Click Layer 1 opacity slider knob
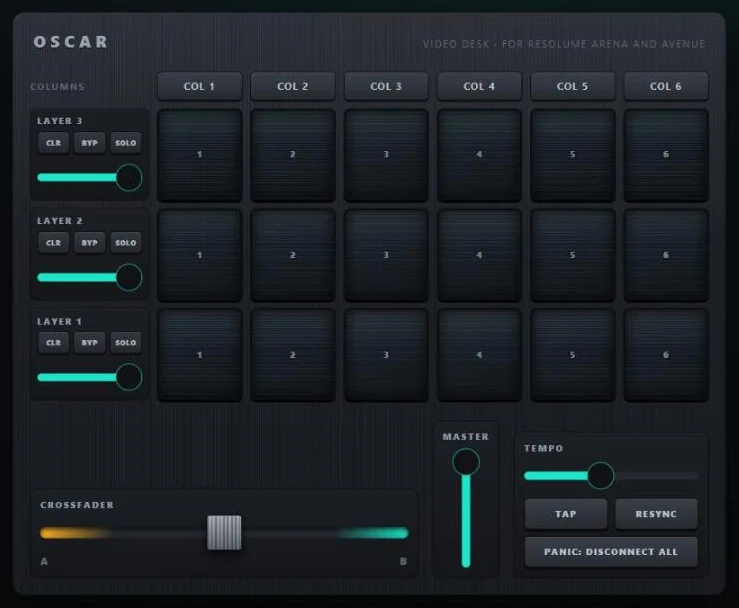 129,378
